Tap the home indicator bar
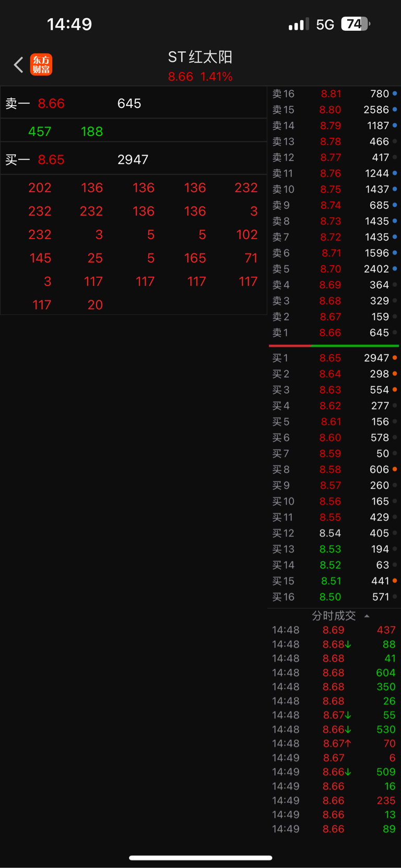Viewport: 401px width, 868px height. click(x=200, y=858)
